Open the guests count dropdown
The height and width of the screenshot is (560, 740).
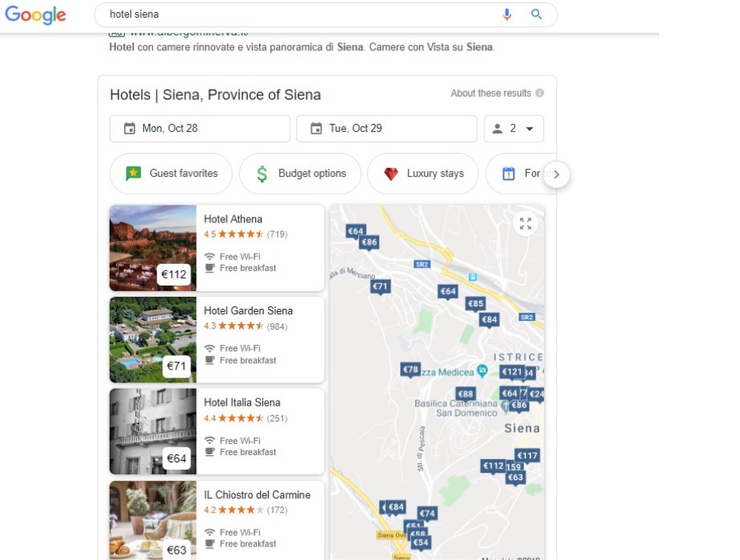514,128
